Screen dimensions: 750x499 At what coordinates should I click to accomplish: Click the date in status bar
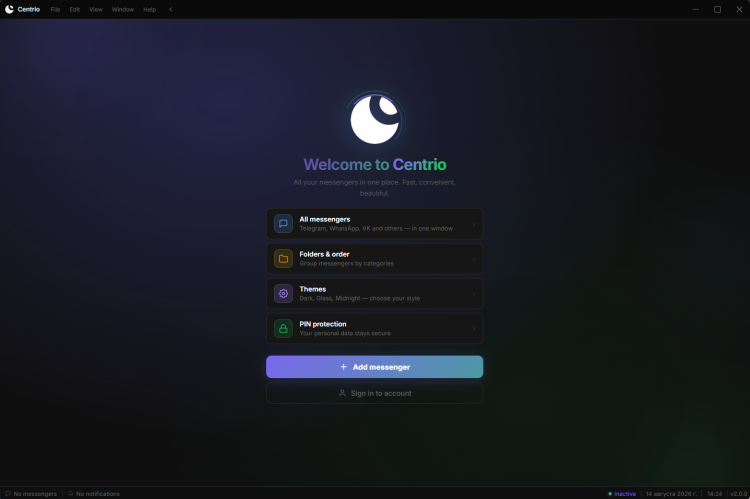pyautogui.click(x=671, y=494)
